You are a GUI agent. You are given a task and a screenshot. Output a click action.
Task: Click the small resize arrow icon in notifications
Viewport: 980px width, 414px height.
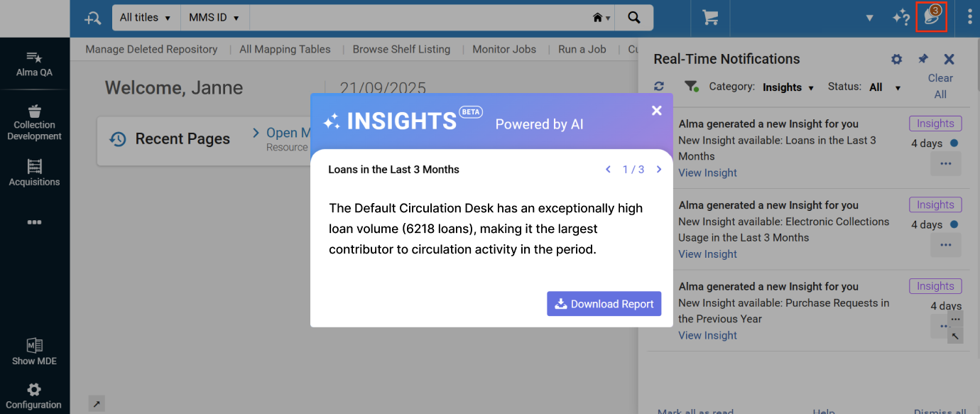point(955,336)
